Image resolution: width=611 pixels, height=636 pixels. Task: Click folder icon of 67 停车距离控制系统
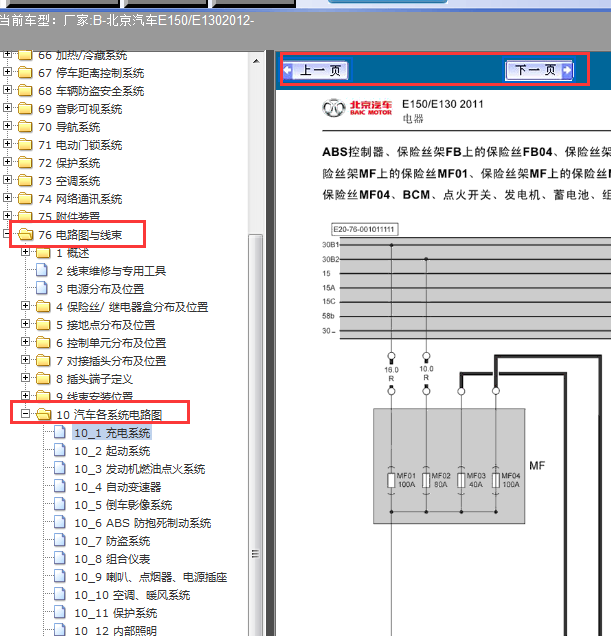coord(25,73)
